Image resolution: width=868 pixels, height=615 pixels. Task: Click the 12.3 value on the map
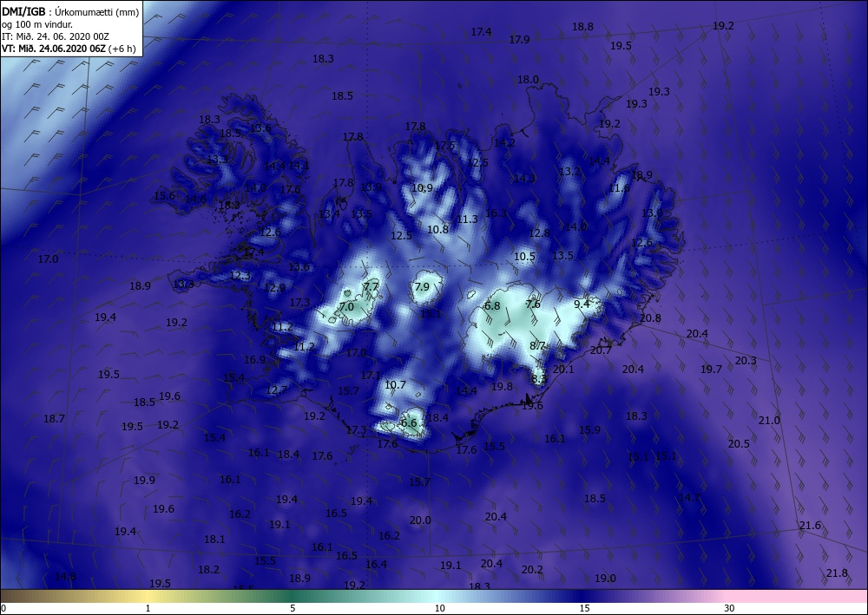pyautogui.click(x=240, y=276)
